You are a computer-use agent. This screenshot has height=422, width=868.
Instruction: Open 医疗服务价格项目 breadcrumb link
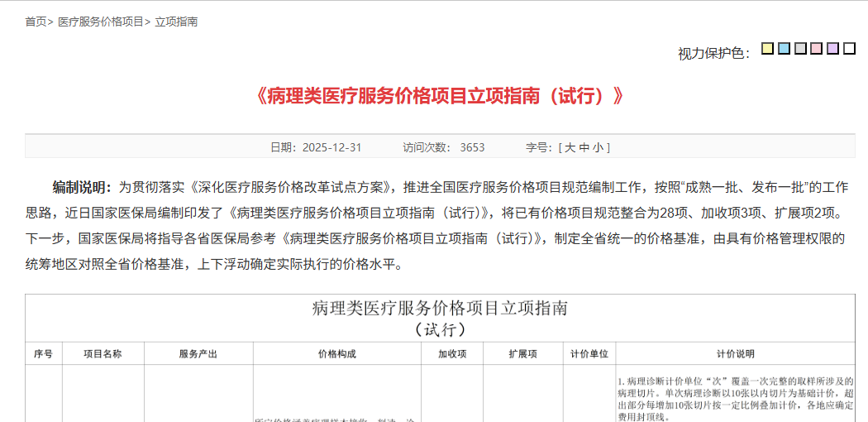click(x=101, y=22)
